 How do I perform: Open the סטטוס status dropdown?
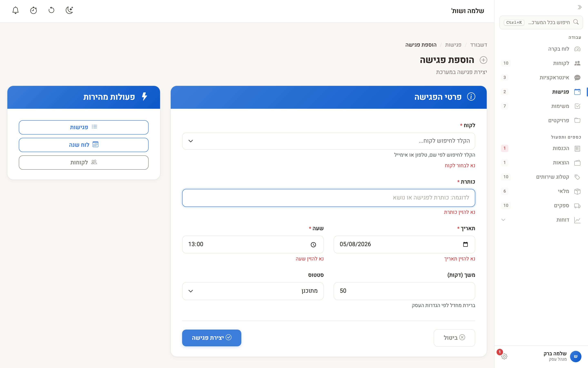[x=253, y=291]
